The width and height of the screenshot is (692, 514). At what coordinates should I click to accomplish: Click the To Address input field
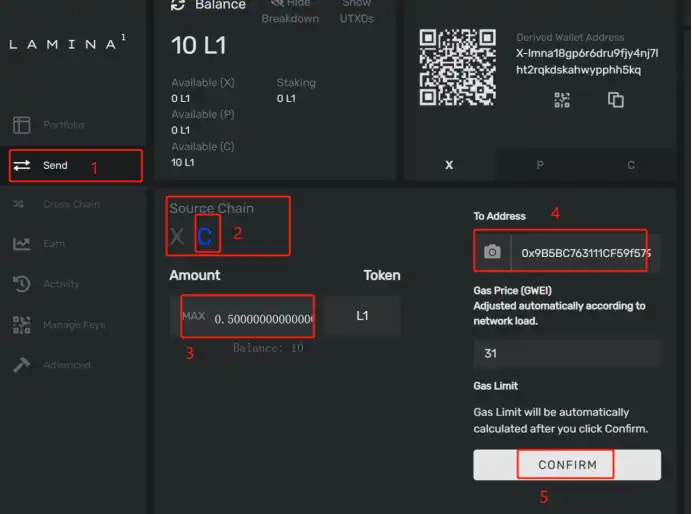point(585,253)
